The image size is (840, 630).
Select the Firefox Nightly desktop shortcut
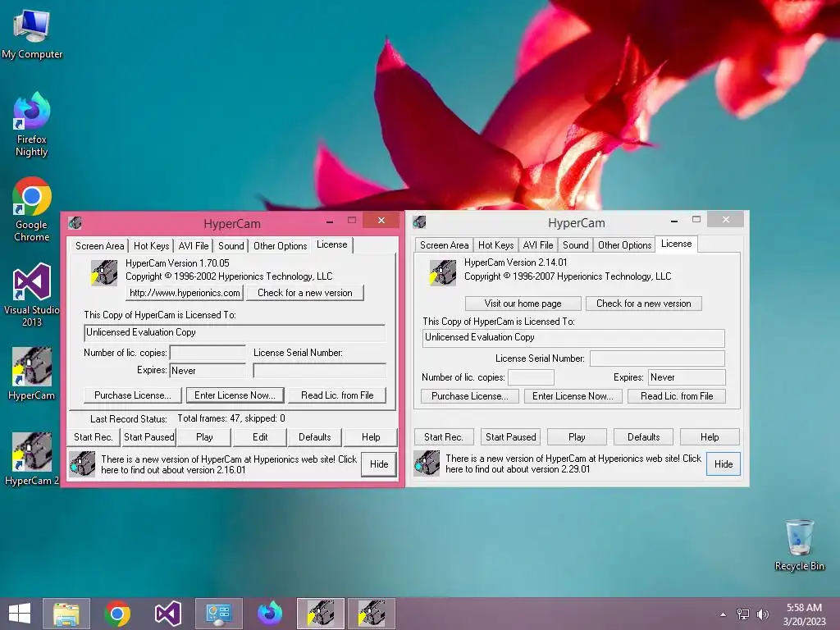point(32,125)
